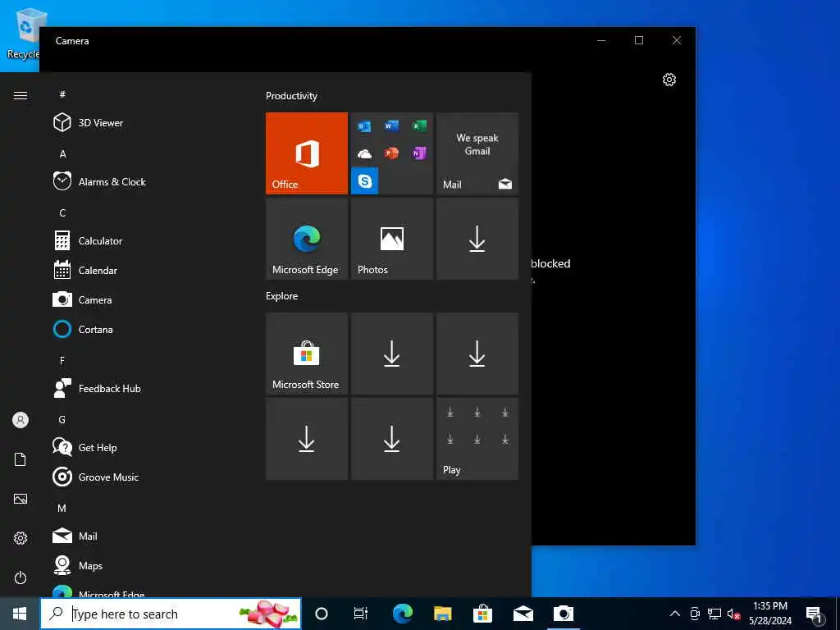840x630 pixels.
Task: Open Groove Music app
Action: pos(144,477)
